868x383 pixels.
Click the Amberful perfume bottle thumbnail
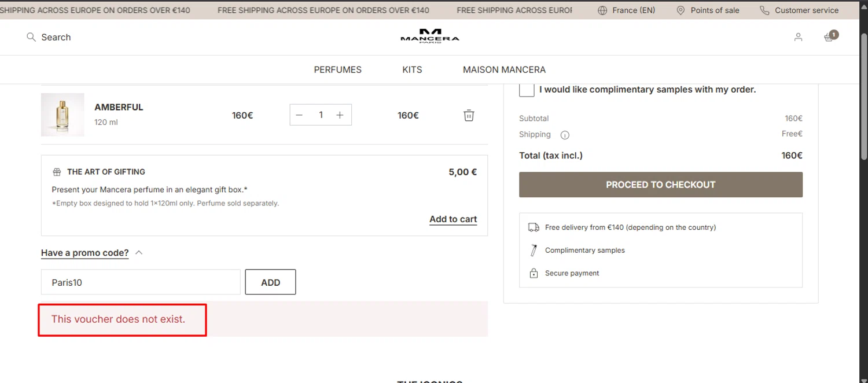pyautogui.click(x=62, y=115)
